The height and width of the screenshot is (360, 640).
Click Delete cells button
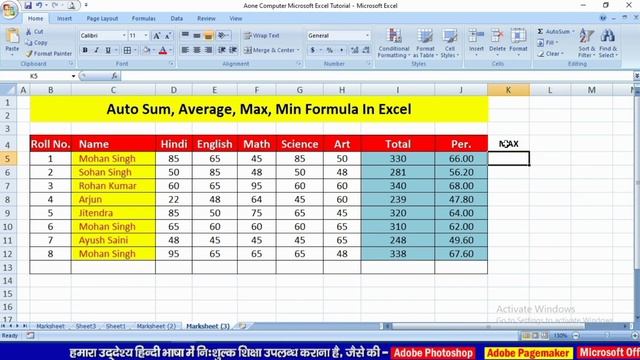[x=497, y=42]
